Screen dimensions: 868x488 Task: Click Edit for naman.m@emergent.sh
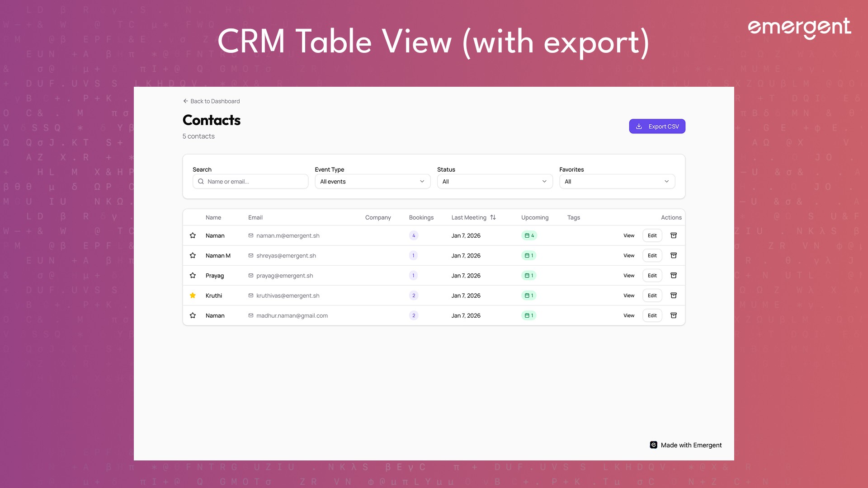tap(652, 235)
